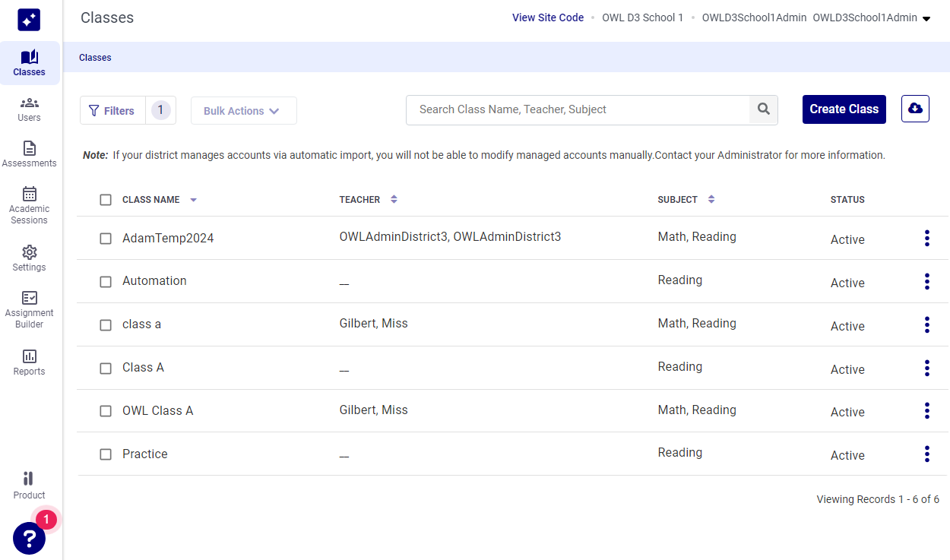Screen dimensions: 950x560
Task: Click the class search input field
Action: click(x=578, y=109)
